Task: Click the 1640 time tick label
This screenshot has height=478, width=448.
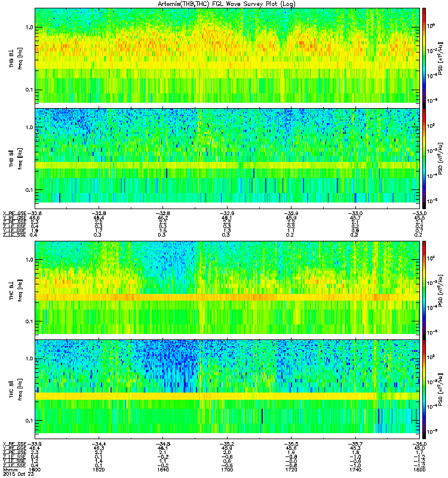Action: (x=162, y=470)
